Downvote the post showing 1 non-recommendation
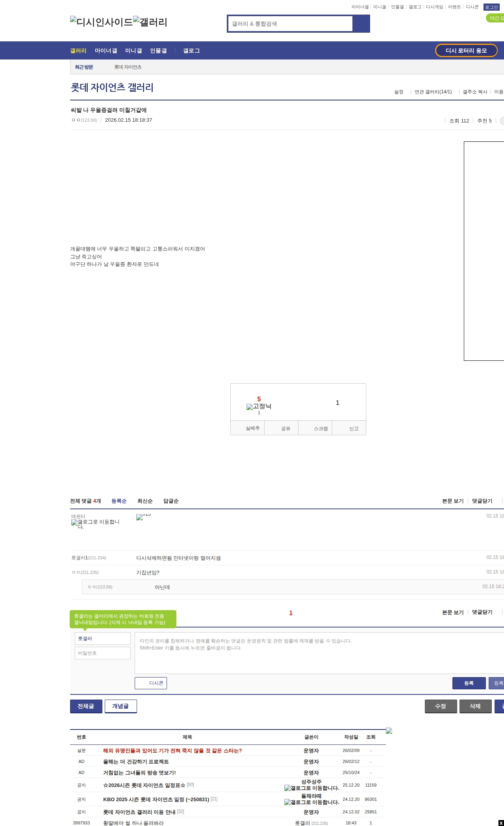The height and width of the screenshot is (826, 504). [337, 403]
